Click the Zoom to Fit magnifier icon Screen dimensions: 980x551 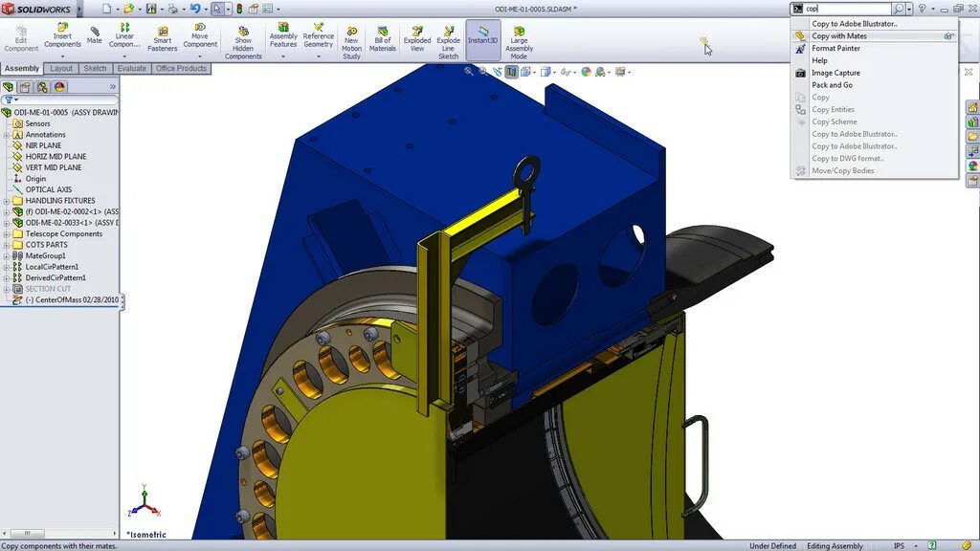coord(469,72)
